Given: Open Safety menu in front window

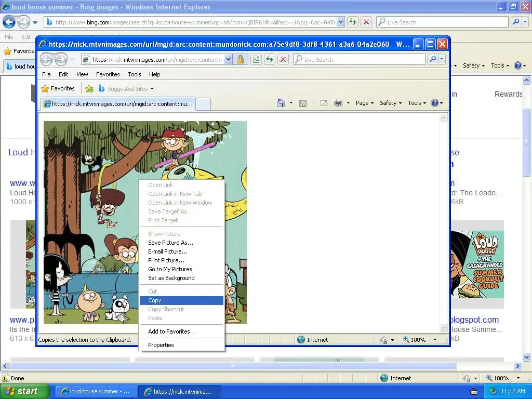Looking at the screenshot, I should coord(391,103).
